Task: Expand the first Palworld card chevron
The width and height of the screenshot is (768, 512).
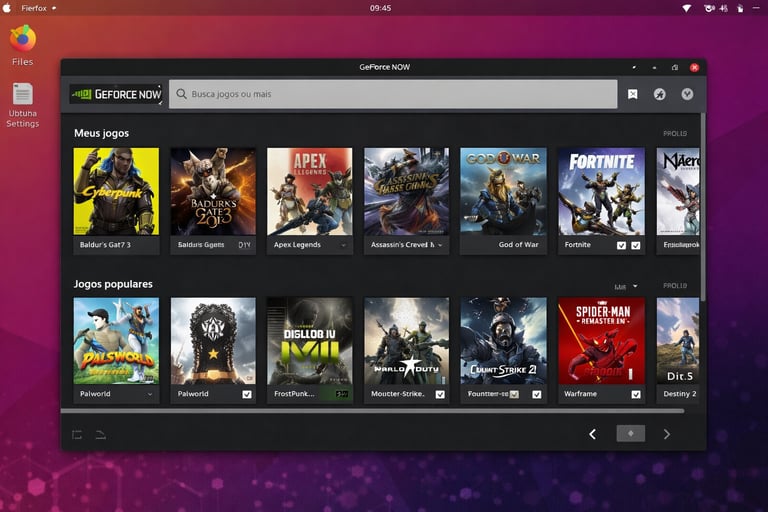Action: tap(150, 394)
